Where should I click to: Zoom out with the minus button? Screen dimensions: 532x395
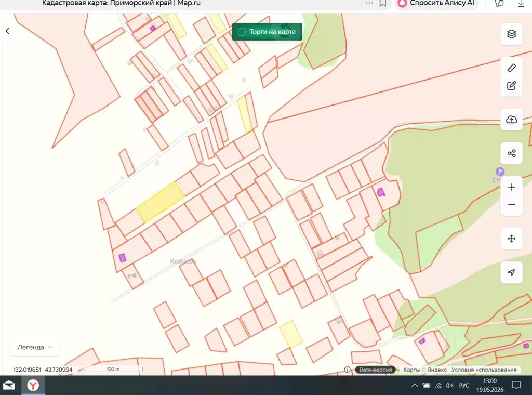click(511, 205)
